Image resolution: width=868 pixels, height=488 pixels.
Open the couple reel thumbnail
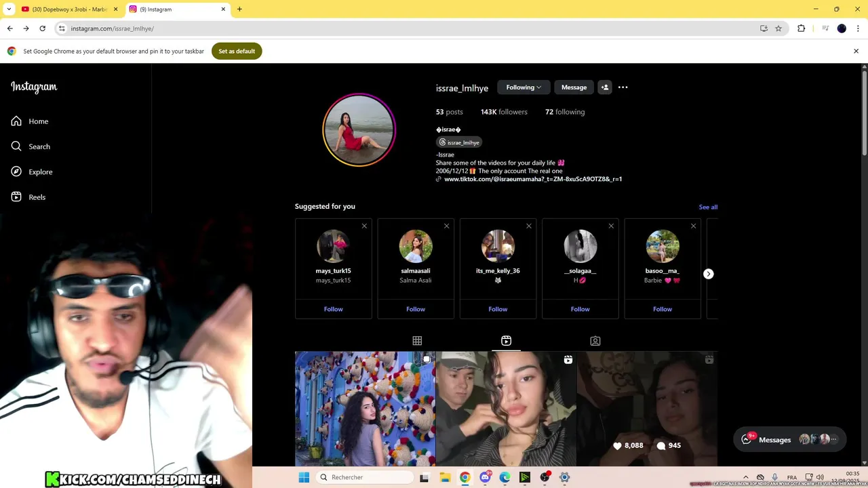pos(506,409)
